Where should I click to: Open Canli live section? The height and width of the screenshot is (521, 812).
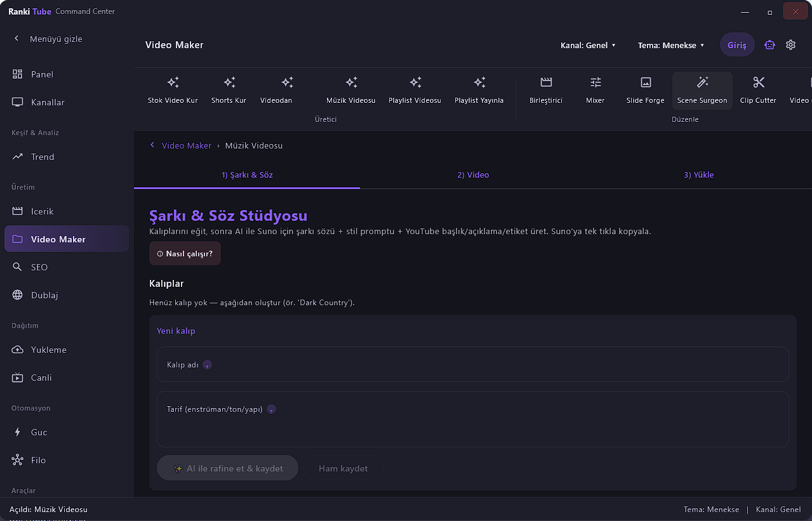pos(67,378)
